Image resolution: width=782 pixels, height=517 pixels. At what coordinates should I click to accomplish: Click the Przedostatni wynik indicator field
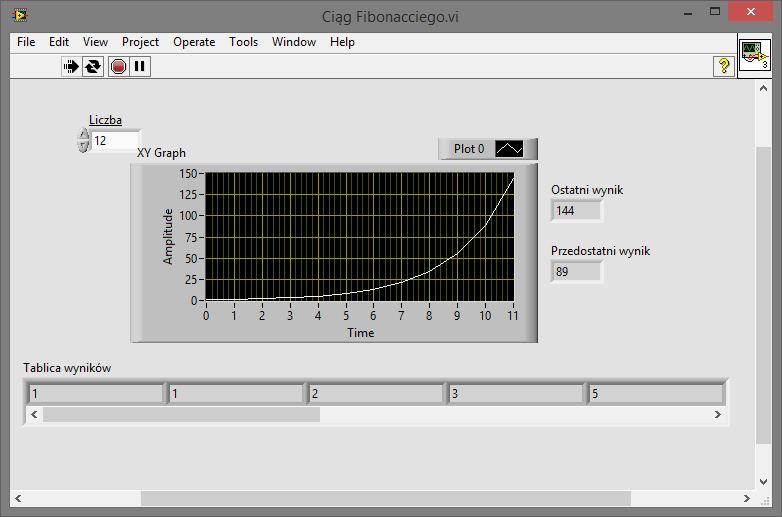click(x=577, y=271)
